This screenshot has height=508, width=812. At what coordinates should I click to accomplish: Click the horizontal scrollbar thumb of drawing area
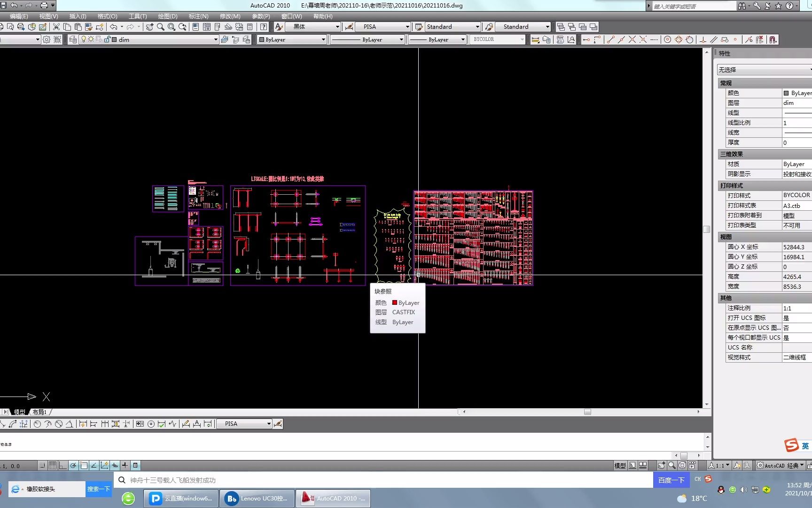(587, 412)
